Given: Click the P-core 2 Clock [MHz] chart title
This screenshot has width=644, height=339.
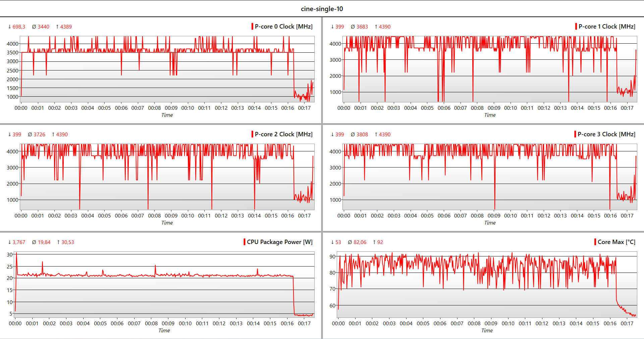Looking at the screenshot, I should [284, 134].
